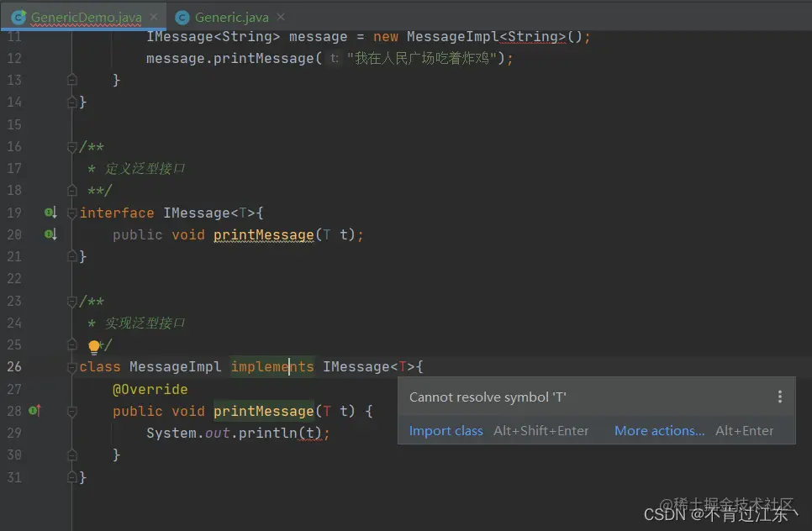Click the fold end marker on line 21
Viewport: 812px width, 531px height.
click(x=72, y=256)
